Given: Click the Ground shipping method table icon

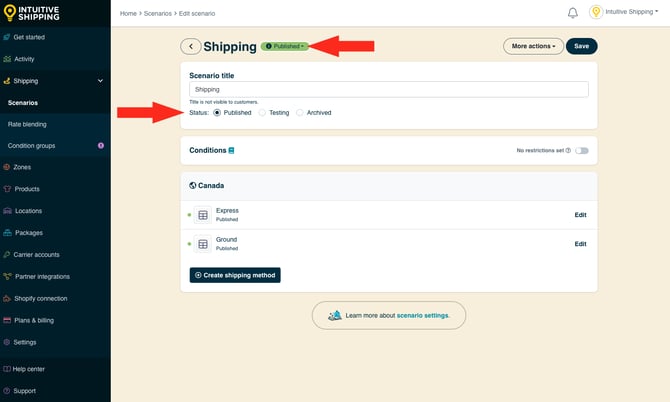Looking at the screenshot, I should (x=203, y=244).
